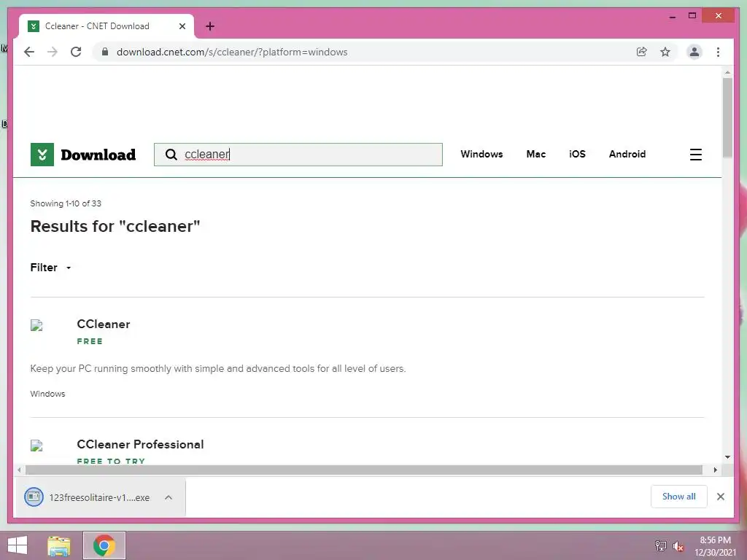Open the Windows Start menu
This screenshot has height=560, width=747.
[18, 545]
